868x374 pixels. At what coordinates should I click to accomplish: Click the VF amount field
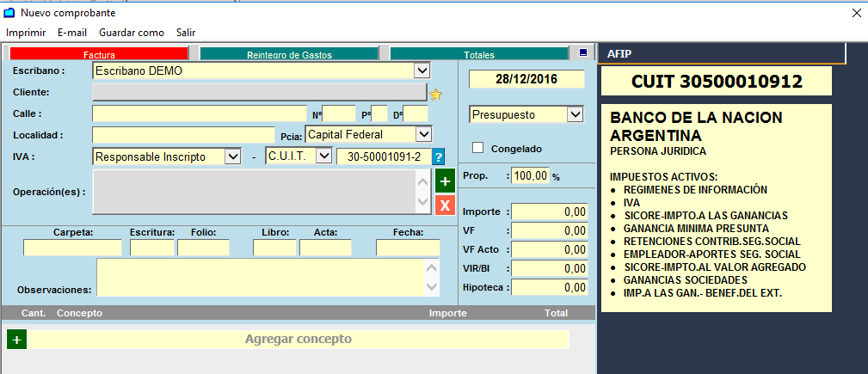click(550, 230)
